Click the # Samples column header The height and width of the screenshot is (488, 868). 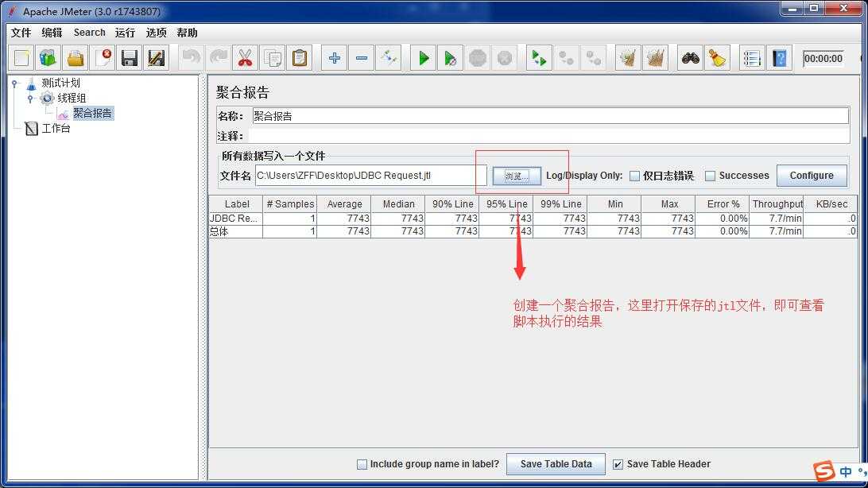290,203
